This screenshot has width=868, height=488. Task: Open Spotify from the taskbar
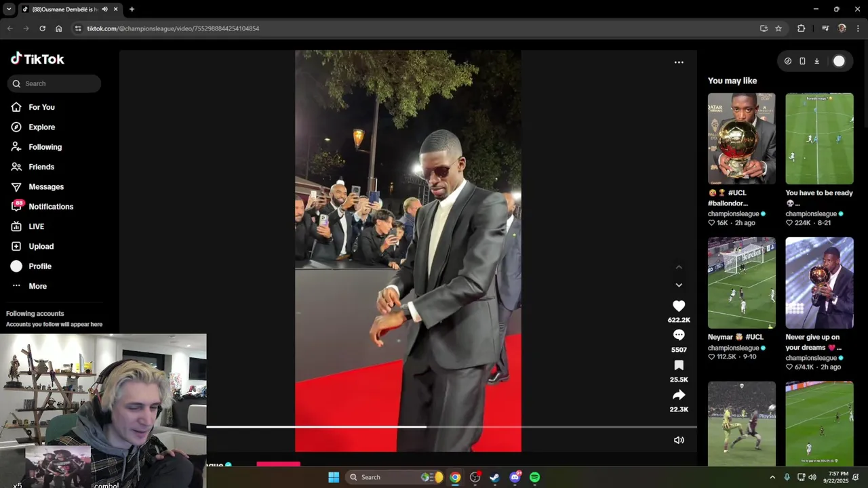[534, 477]
